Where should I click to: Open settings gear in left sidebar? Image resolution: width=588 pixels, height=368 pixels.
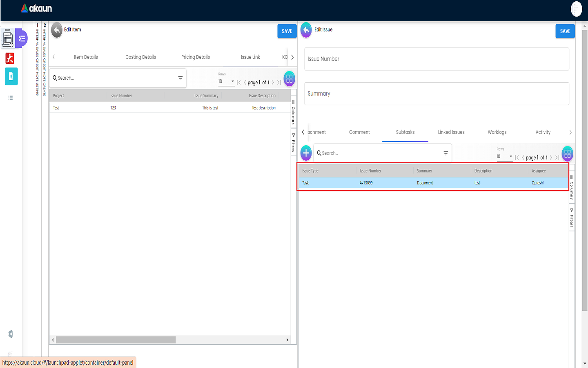pos(11,334)
